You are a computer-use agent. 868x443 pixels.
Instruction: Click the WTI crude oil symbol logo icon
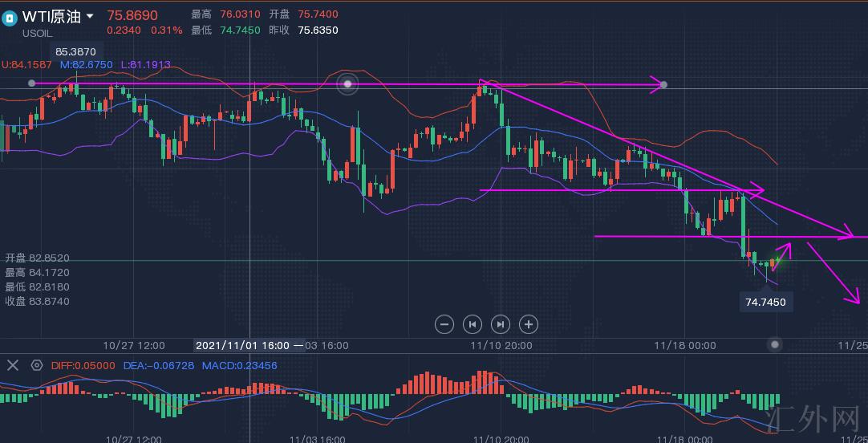[x=10, y=17]
